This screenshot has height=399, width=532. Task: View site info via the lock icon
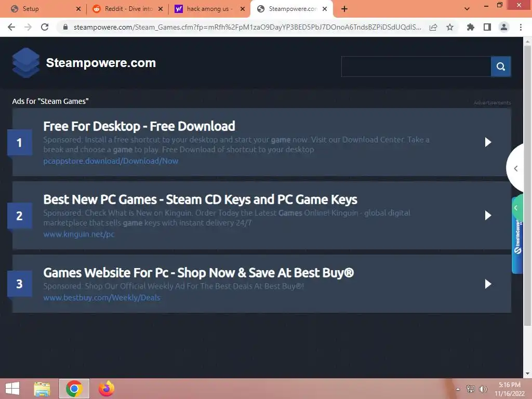pos(65,27)
